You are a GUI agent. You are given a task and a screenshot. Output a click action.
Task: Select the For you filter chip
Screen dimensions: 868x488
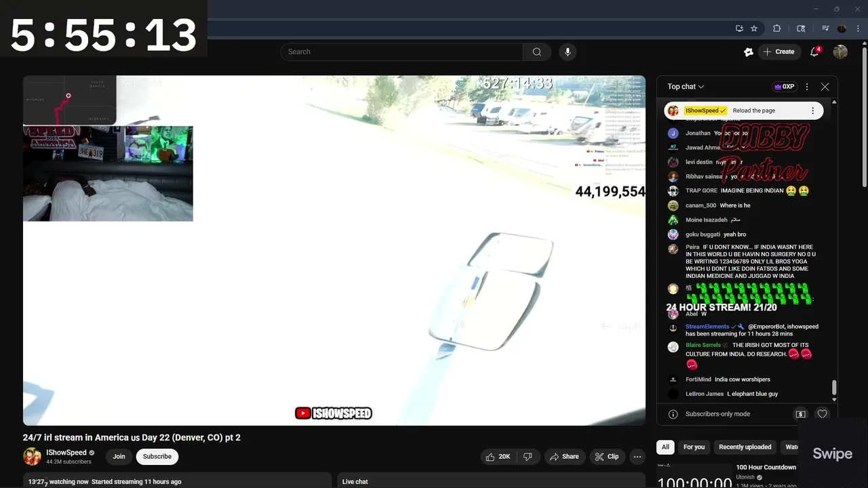(694, 447)
